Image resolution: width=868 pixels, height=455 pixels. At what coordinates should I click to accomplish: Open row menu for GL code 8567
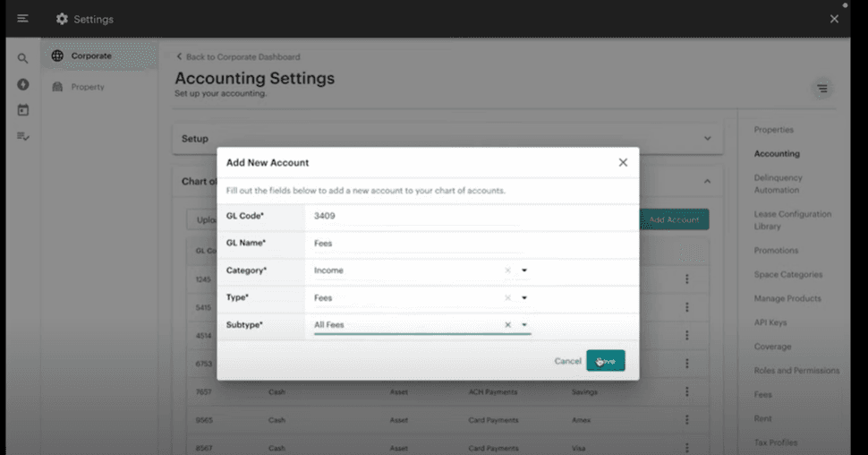687,448
